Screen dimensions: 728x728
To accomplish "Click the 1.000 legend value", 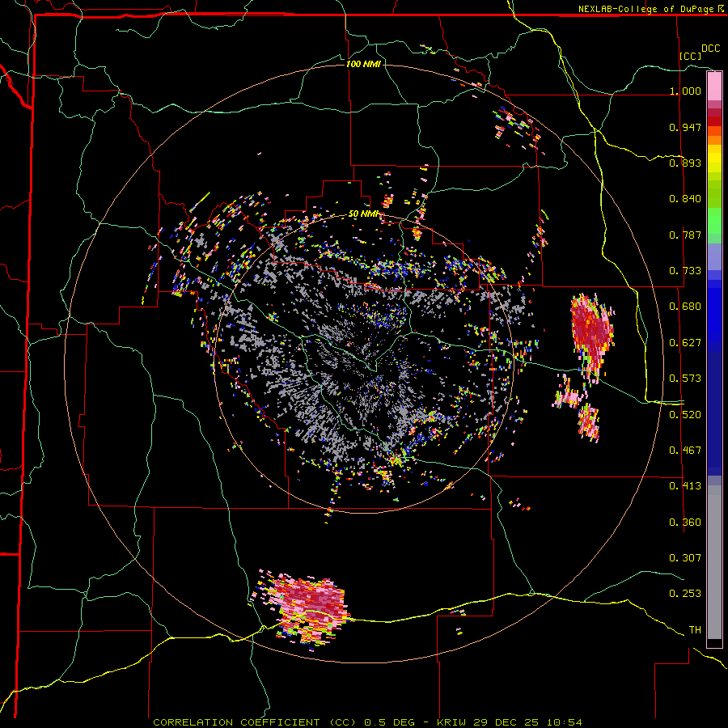I will pos(685,91).
